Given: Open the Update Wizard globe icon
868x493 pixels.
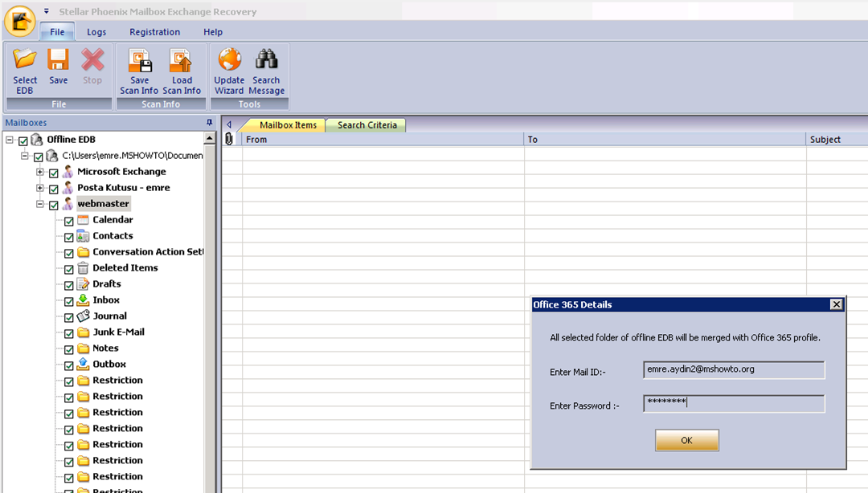Looking at the screenshot, I should [229, 59].
